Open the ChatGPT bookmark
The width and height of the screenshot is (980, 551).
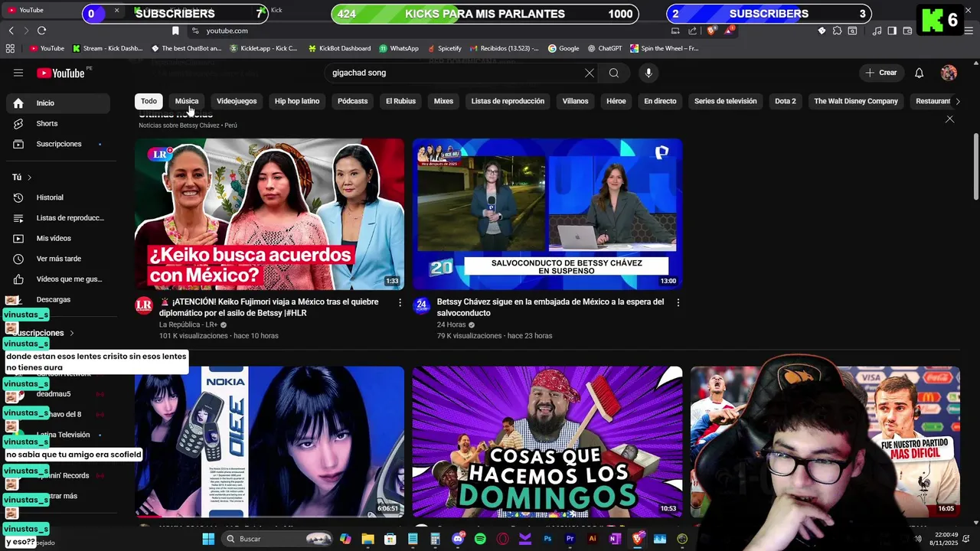[605, 48]
